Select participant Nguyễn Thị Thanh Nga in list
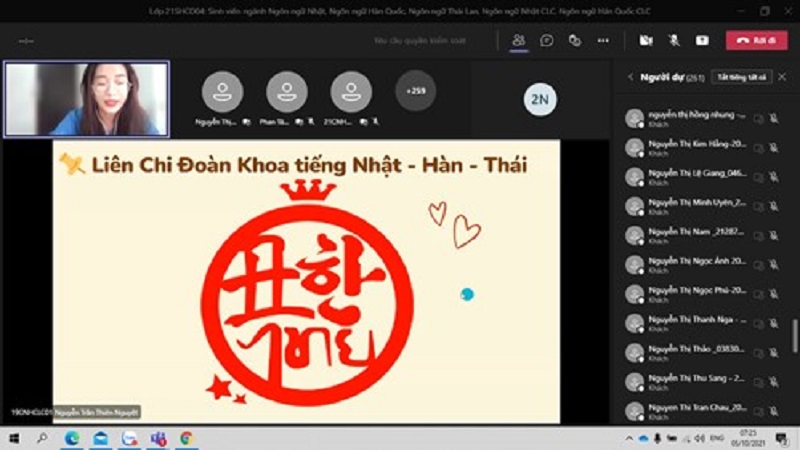 point(695,323)
